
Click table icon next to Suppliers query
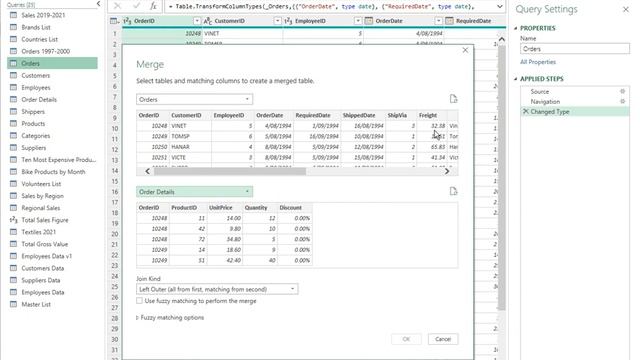pos(13,147)
